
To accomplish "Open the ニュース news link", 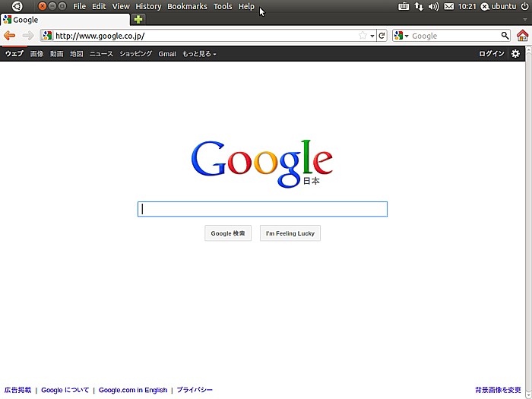I will click(101, 54).
